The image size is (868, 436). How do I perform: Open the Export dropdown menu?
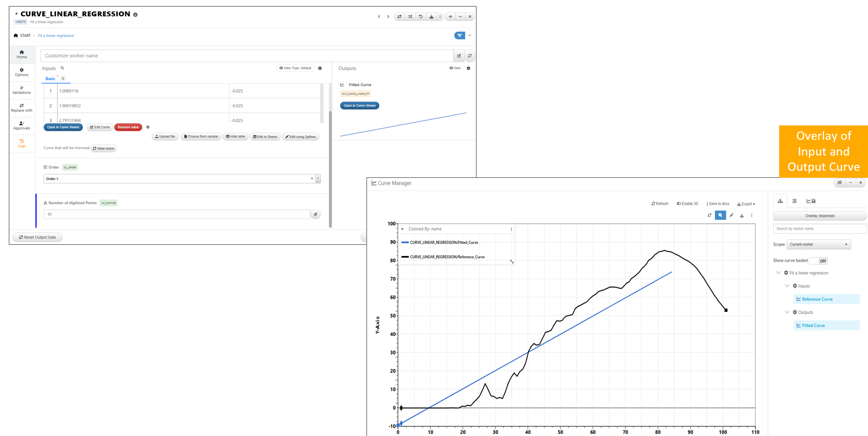tap(746, 204)
